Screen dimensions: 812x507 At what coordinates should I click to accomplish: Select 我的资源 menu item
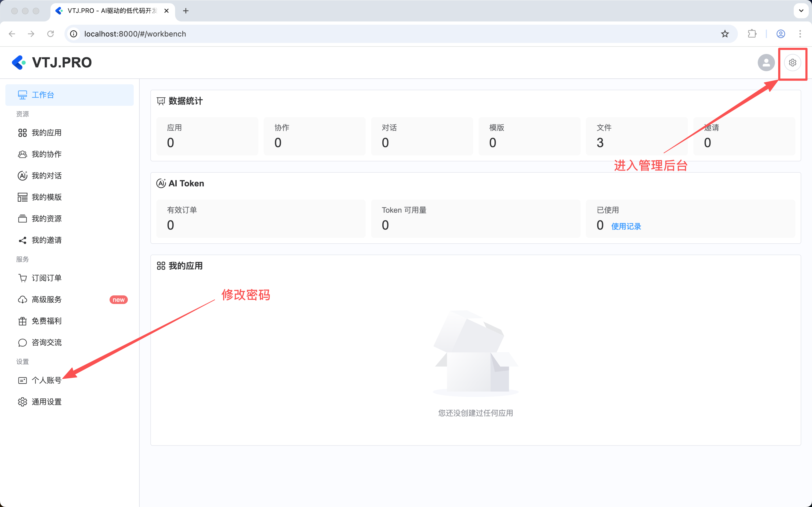46,219
